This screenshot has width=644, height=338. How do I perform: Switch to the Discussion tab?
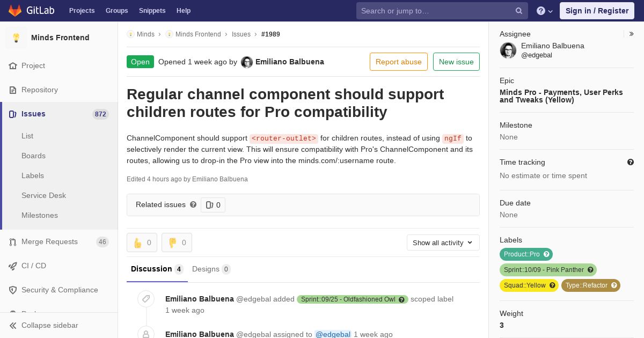[157, 269]
